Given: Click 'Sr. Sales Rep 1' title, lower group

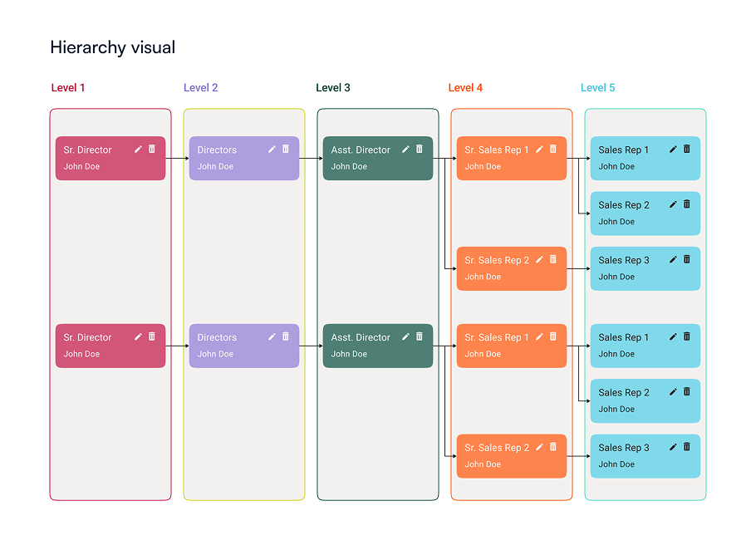Looking at the screenshot, I should point(497,337).
